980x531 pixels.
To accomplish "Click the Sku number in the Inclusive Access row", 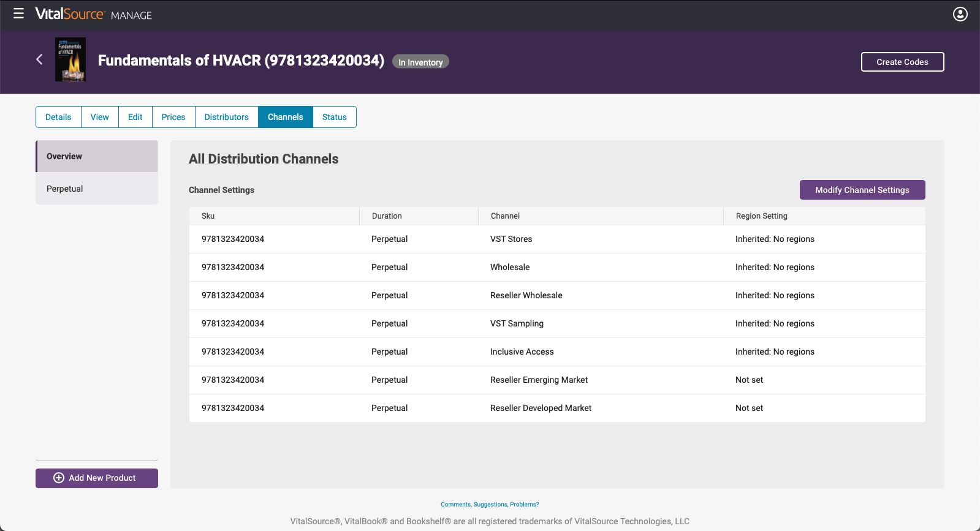I will tap(233, 352).
